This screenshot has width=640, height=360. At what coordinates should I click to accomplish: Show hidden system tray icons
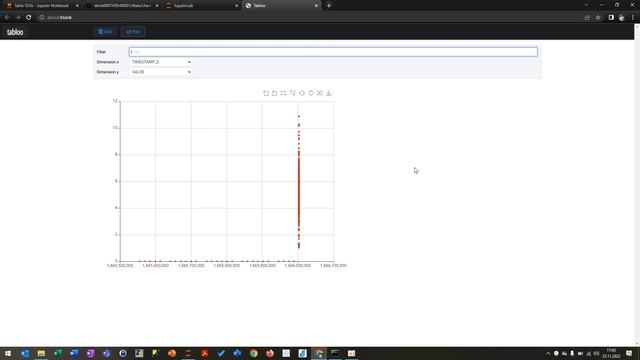548,353
